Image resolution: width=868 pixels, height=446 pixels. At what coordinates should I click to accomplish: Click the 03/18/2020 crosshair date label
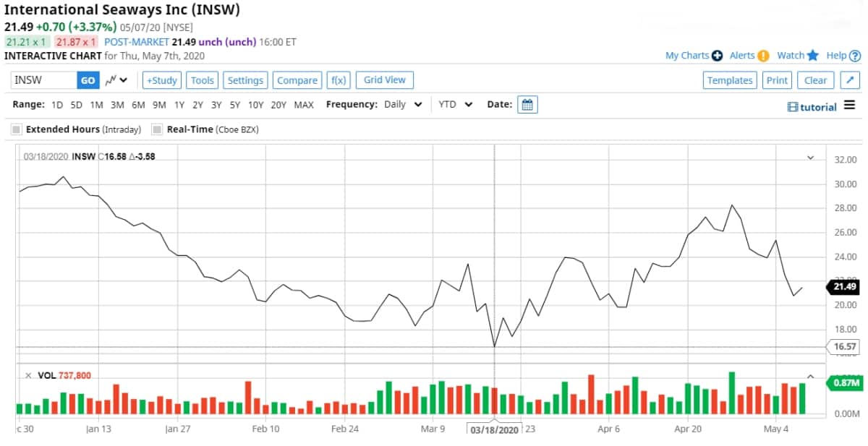pyautogui.click(x=495, y=429)
